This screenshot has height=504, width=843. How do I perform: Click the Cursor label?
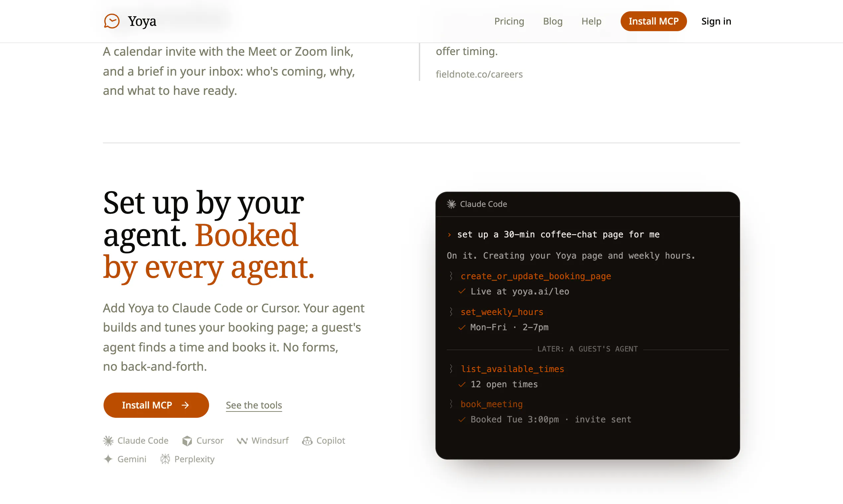tap(210, 440)
